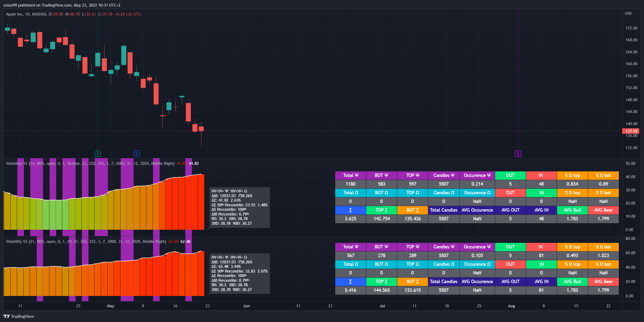Select the Volatility V2 (21, NDX...) indicator title

tap(86, 242)
